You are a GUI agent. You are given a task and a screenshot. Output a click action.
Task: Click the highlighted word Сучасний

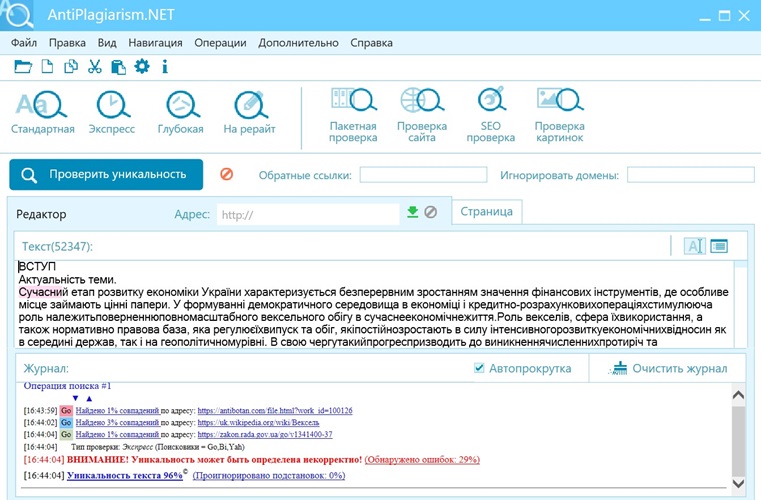tap(43, 292)
